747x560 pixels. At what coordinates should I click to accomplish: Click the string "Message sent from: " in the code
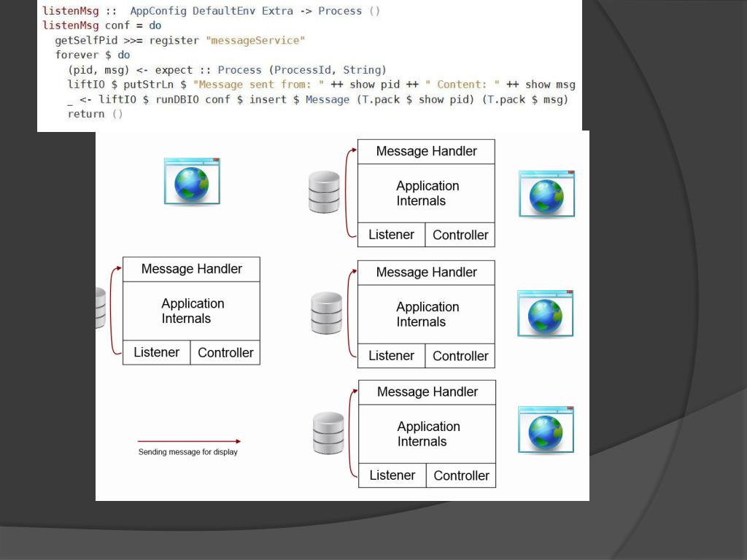[x=259, y=85]
